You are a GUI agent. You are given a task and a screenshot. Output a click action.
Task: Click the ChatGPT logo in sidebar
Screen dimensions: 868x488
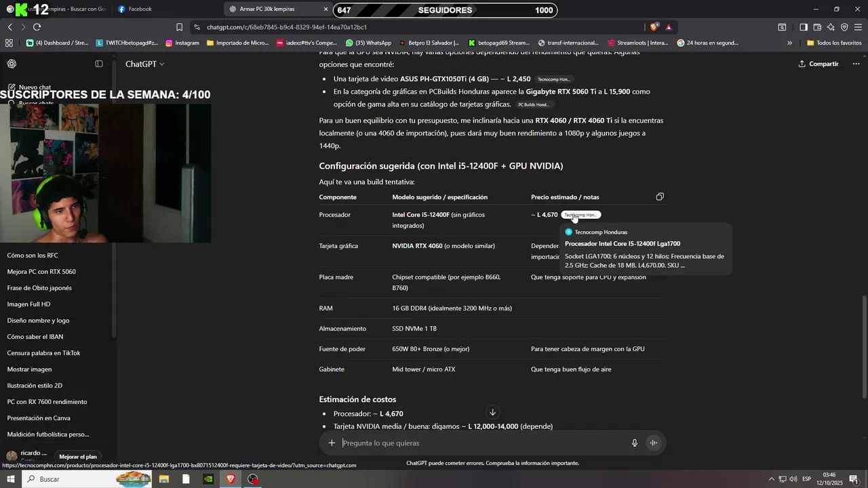tap(12, 64)
